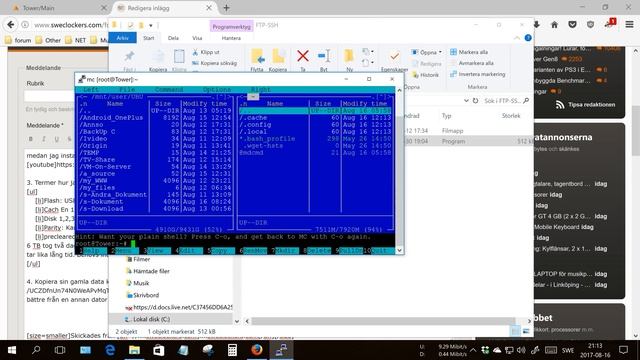640x360 pixels.
Task: Click the Firefox home icon
Action: (x=554, y=24)
